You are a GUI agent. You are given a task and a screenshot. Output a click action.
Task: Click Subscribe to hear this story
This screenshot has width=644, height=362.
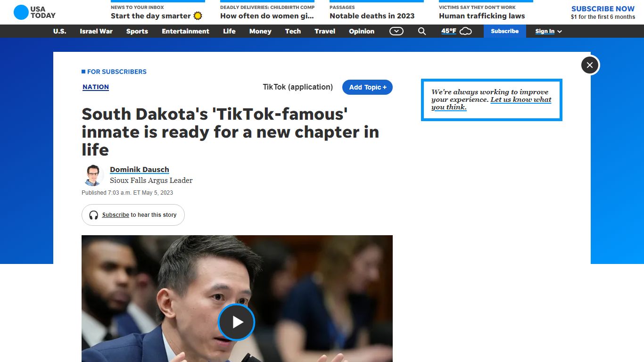133,215
